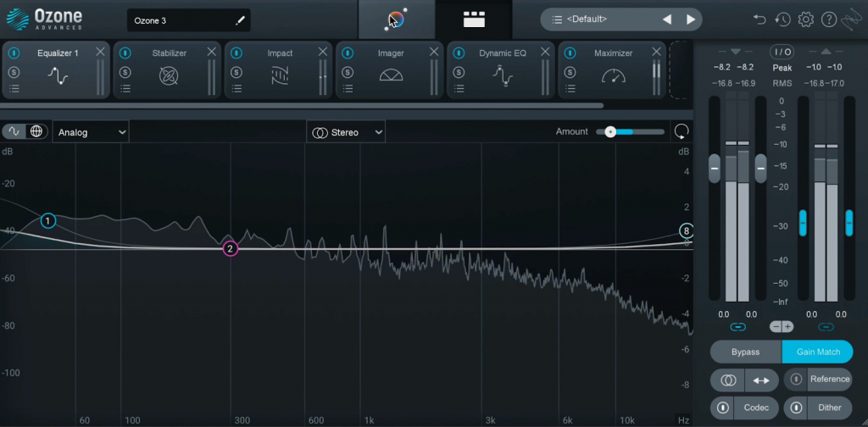Image resolution: width=868 pixels, height=427 pixels.
Task: Adjust the Amount slider
Action: 630,131
